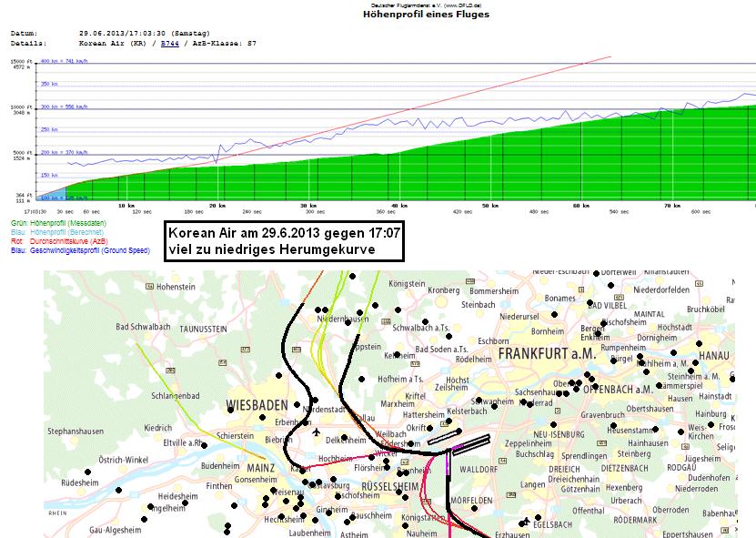Click legend entry 'Blau: Geschwindigkeitsprofil (Ground Speed)'
The height and width of the screenshot is (538, 756).
pyautogui.click(x=80, y=250)
